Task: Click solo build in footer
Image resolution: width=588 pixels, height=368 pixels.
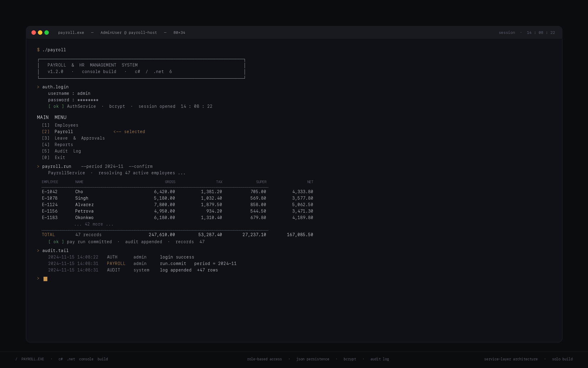Action: click(562, 359)
